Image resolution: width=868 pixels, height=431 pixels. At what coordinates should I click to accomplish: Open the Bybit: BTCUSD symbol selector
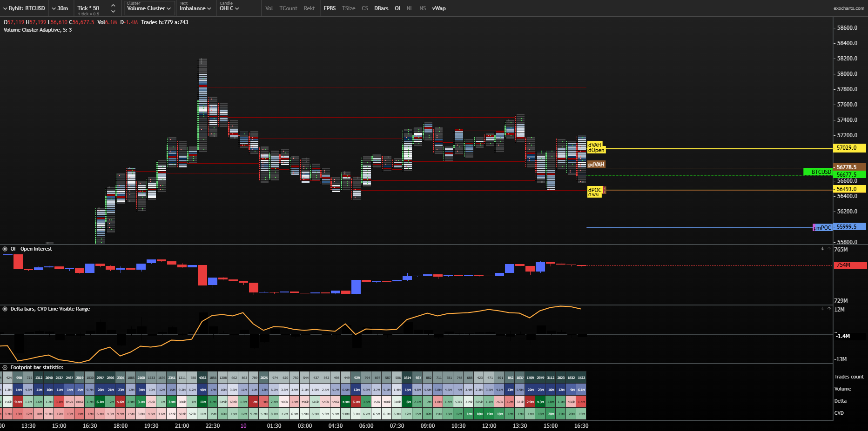(24, 8)
